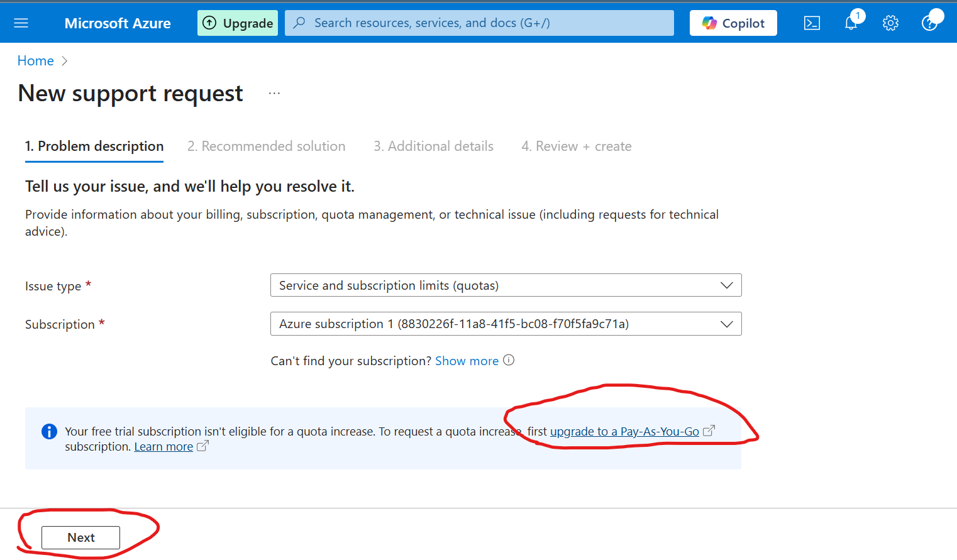Click the Show more link
The image size is (957, 560).
467,361
